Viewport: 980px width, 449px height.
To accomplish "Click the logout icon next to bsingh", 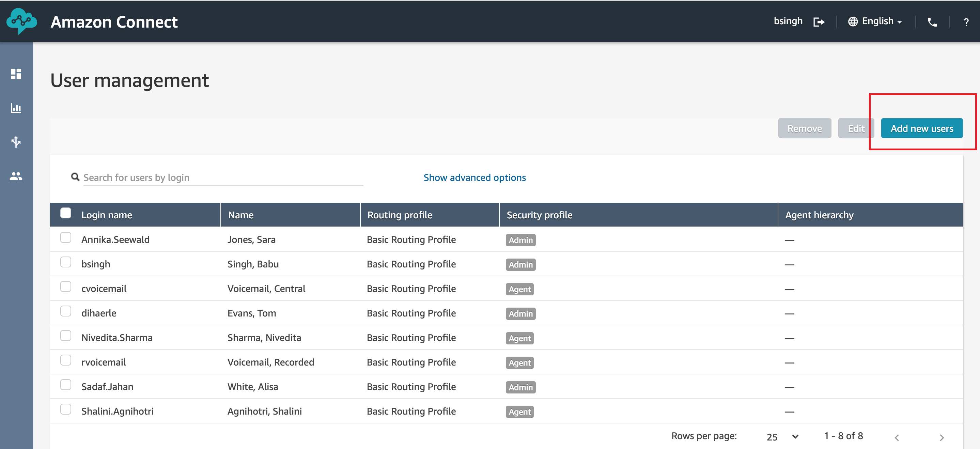I will [x=819, y=22].
